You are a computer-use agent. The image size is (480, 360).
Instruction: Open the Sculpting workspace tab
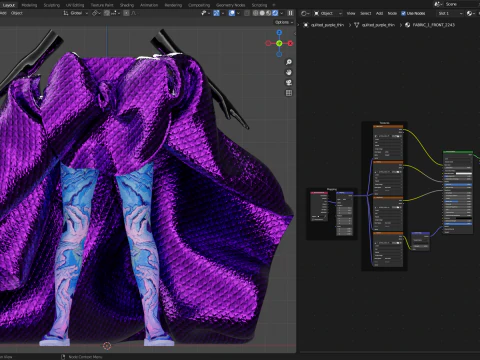point(52,5)
